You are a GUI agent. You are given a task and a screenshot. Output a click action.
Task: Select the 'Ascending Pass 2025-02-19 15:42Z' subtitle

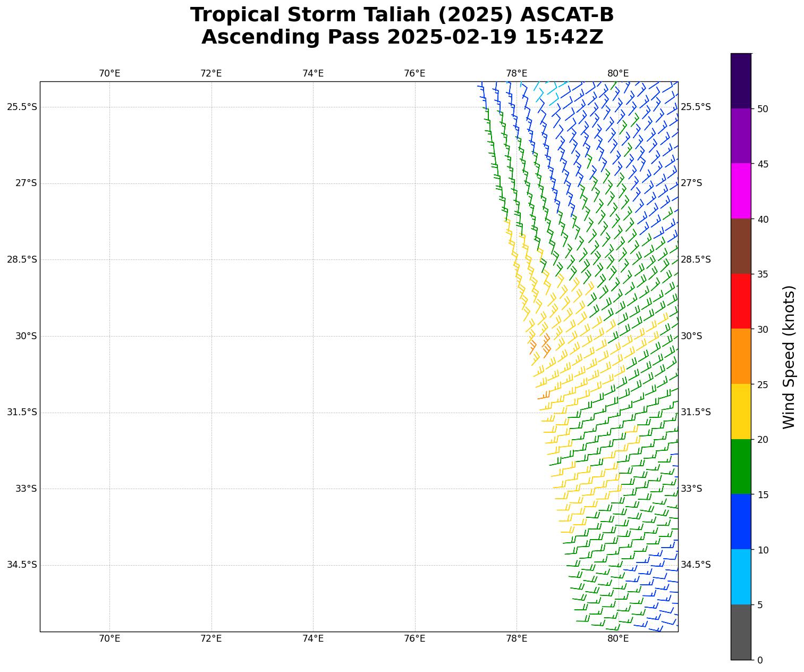tap(402, 37)
